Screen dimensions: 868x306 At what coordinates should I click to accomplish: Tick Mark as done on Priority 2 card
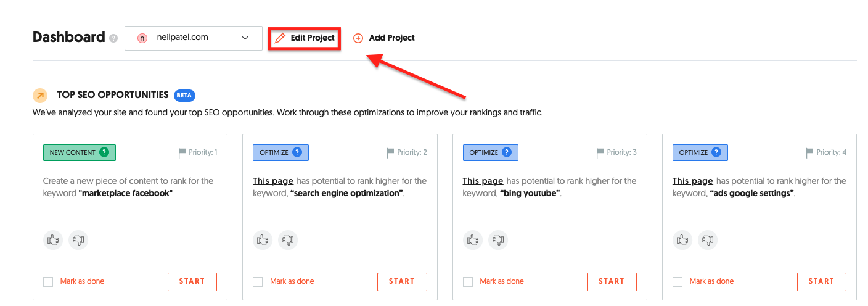point(258,282)
